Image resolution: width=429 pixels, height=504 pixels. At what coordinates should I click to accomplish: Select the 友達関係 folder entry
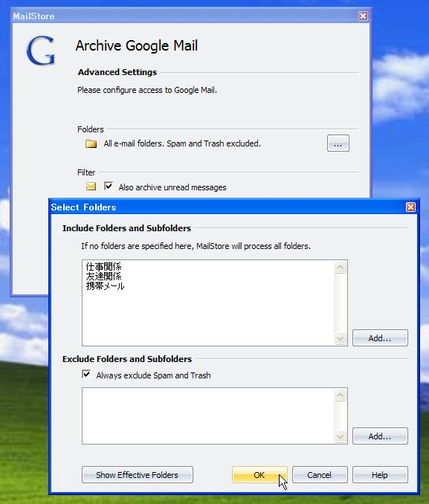tap(103, 276)
